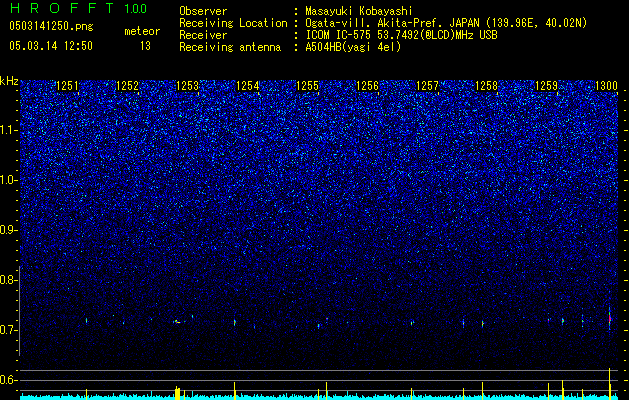Viewport: 629px width, 400px height.
Task: Click the 1300 time marker
Action: coord(606,86)
